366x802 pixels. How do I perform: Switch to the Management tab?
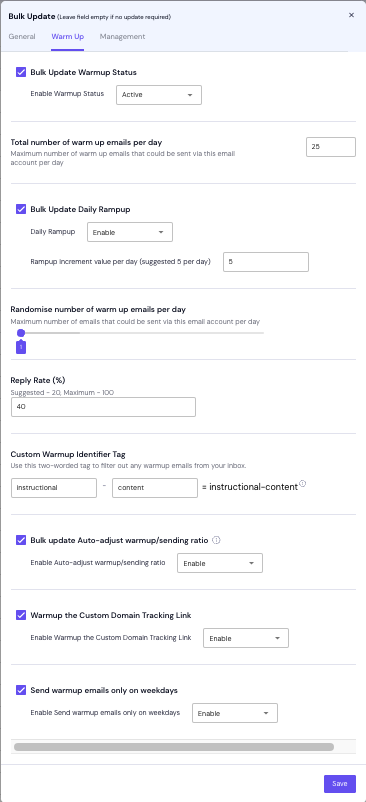pos(122,37)
